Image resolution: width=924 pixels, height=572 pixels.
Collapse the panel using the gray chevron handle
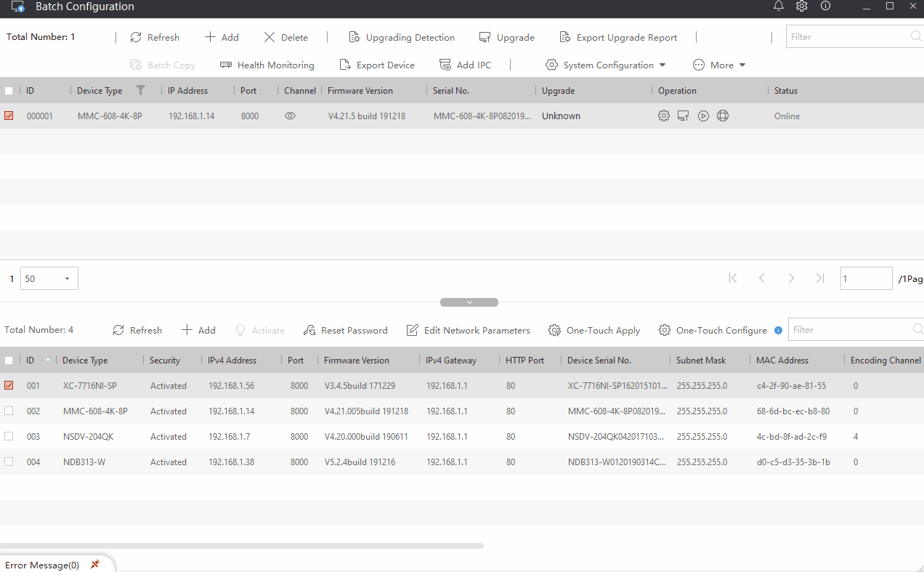(x=469, y=302)
